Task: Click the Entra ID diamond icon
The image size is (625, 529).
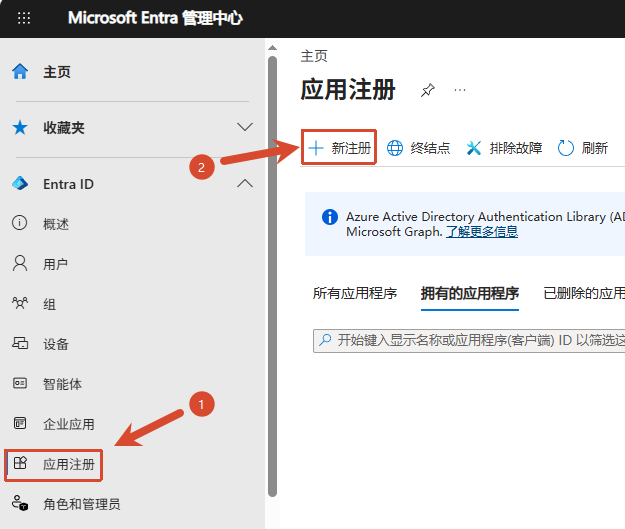Action: click(20, 184)
